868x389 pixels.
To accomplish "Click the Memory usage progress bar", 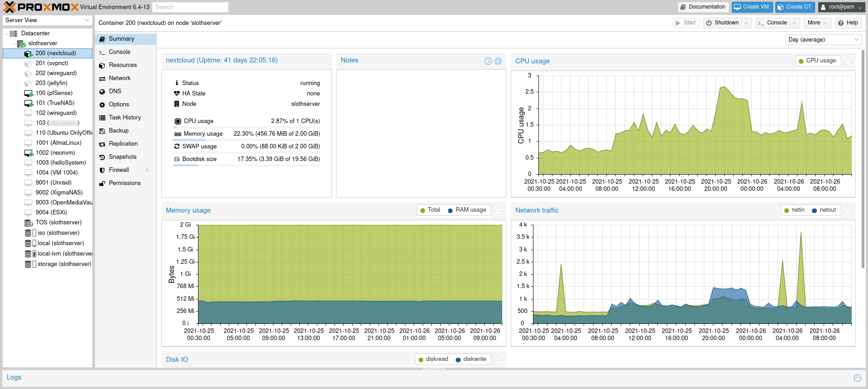I will point(246,140).
